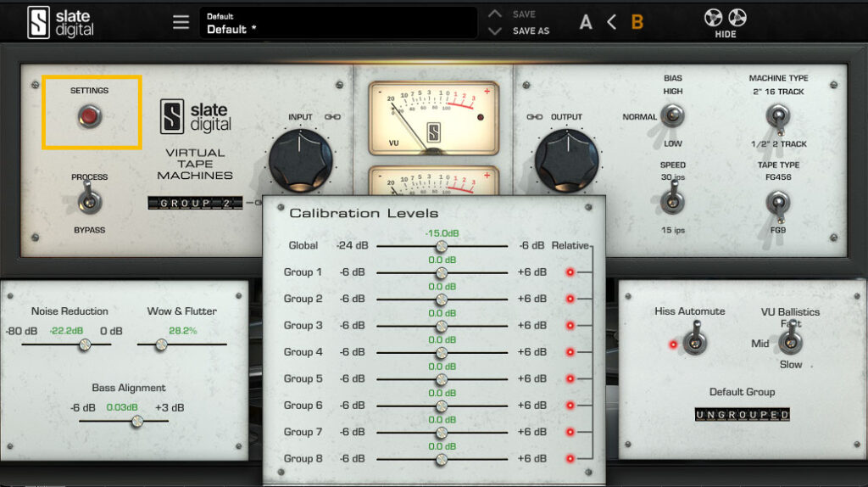868x487 pixels.
Task: Flip the Machine Type toggle switch
Action: pos(778,118)
